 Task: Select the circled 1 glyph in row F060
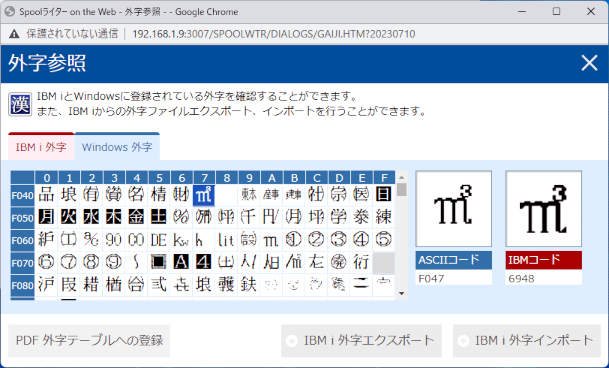294,240
